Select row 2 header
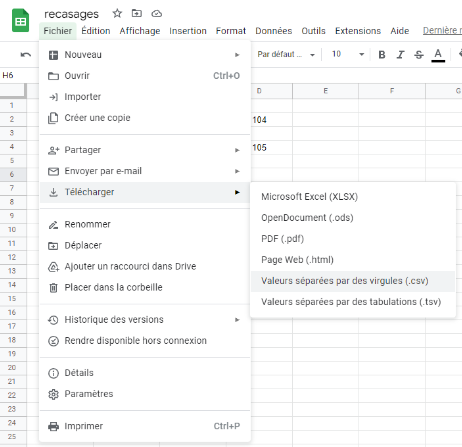Screen dimensions: 462x447 (x=13, y=119)
